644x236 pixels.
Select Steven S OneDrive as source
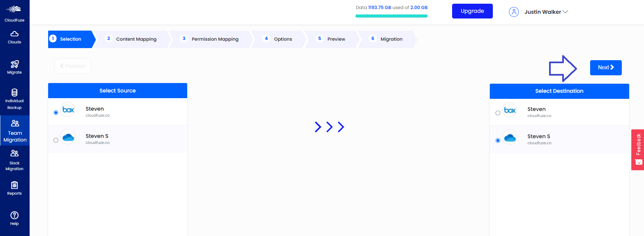(x=56, y=140)
